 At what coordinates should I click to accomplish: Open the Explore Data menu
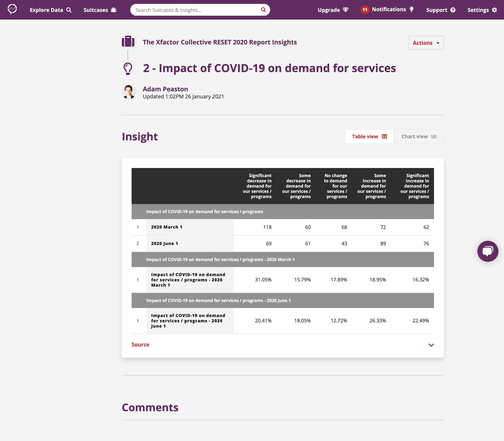[x=46, y=10]
